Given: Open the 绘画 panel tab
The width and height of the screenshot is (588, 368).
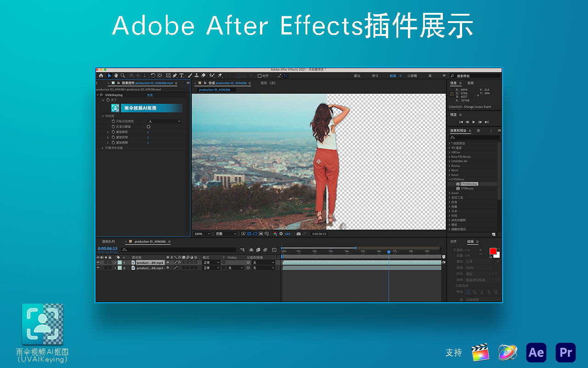Looking at the screenshot, I should coord(470,241).
